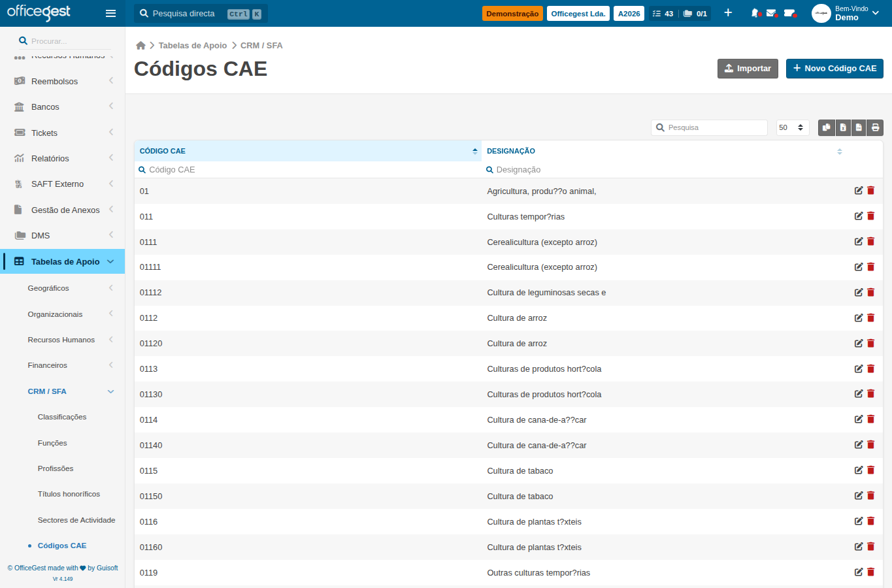Click the Importar button

[748, 69]
